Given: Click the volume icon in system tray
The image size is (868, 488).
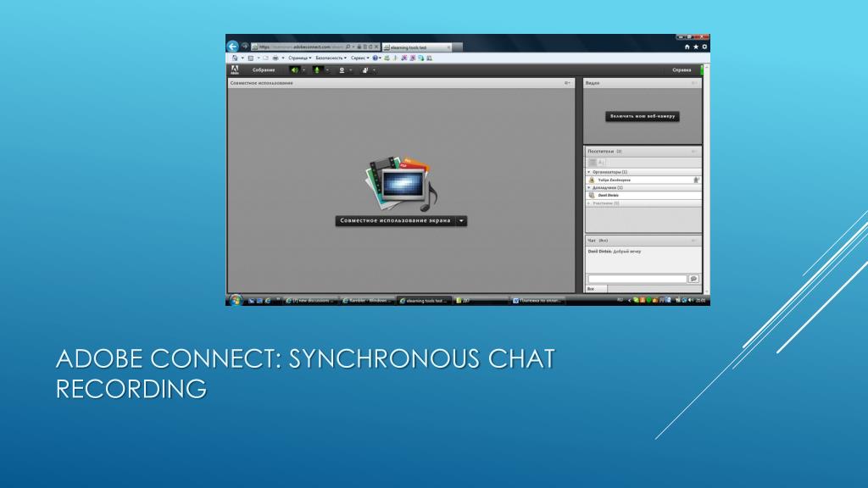Looking at the screenshot, I should click(691, 301).
